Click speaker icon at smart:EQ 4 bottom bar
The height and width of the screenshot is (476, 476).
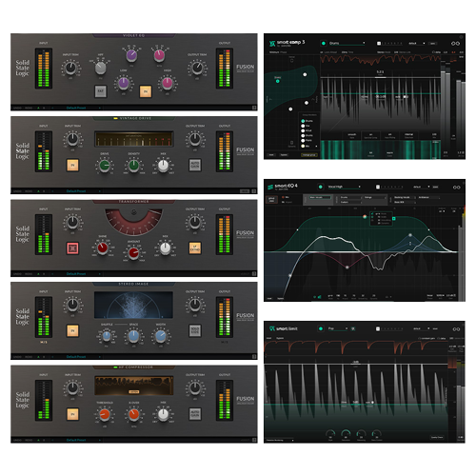tap(319, 297)
